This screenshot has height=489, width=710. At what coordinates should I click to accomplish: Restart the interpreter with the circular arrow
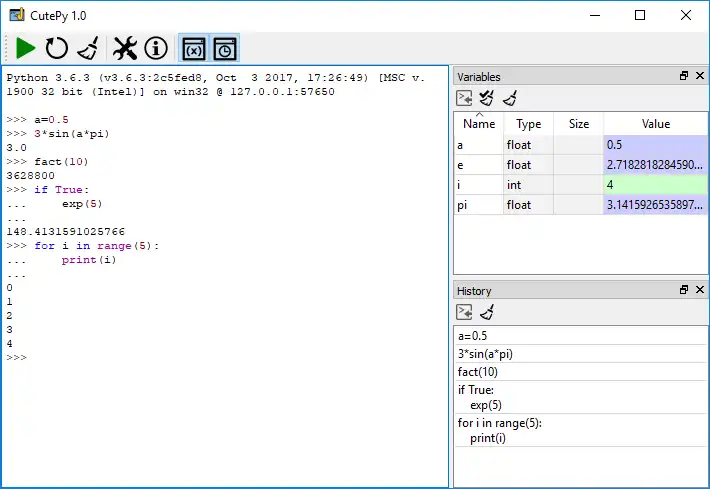point(57,48)
